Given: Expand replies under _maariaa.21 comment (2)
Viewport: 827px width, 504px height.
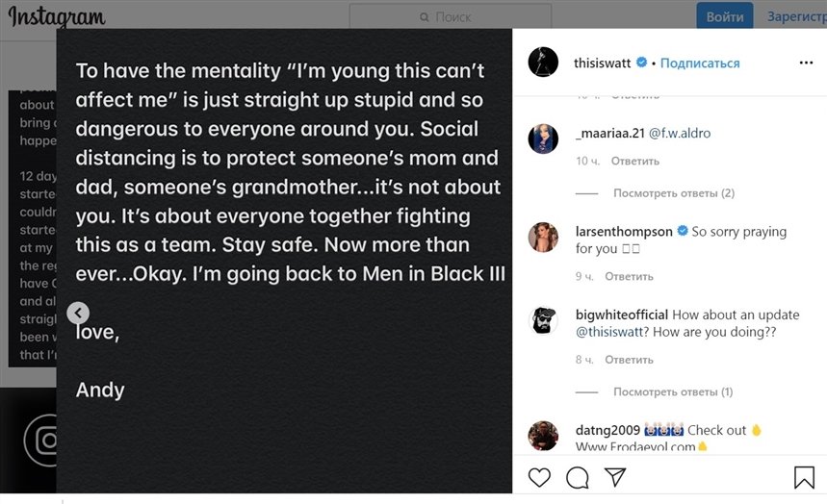Looking at the screenshot, I should (x=674, y=193).
